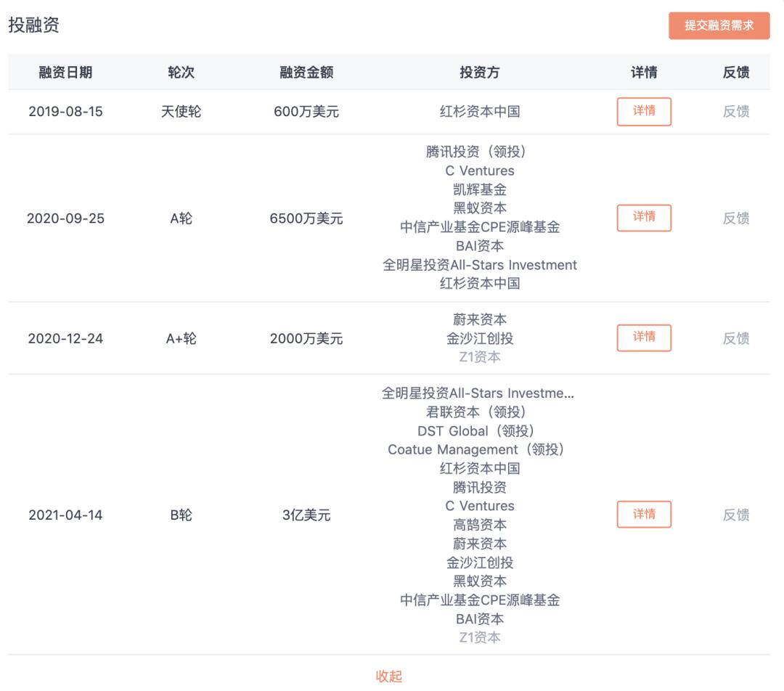Open 详情 for the A+轮 round
Image resolution: width=784 pixels, height=691 pixels.
tap(644, 338)
